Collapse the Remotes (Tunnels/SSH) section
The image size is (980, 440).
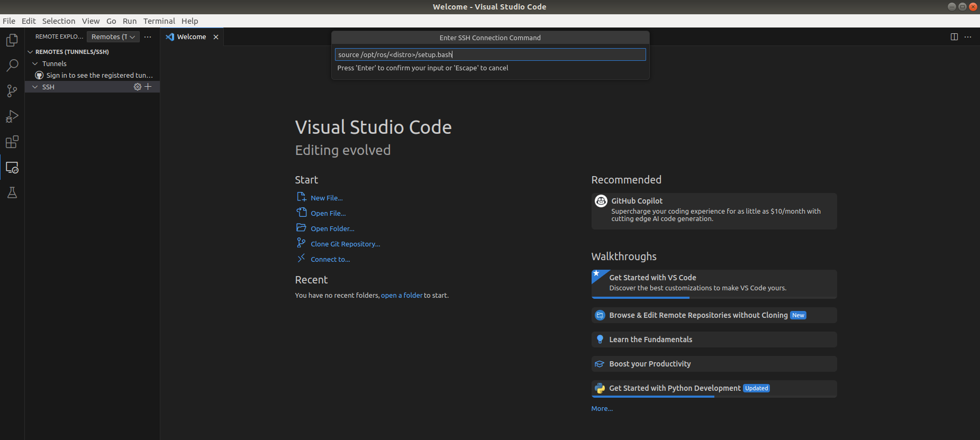pos(30,52)
